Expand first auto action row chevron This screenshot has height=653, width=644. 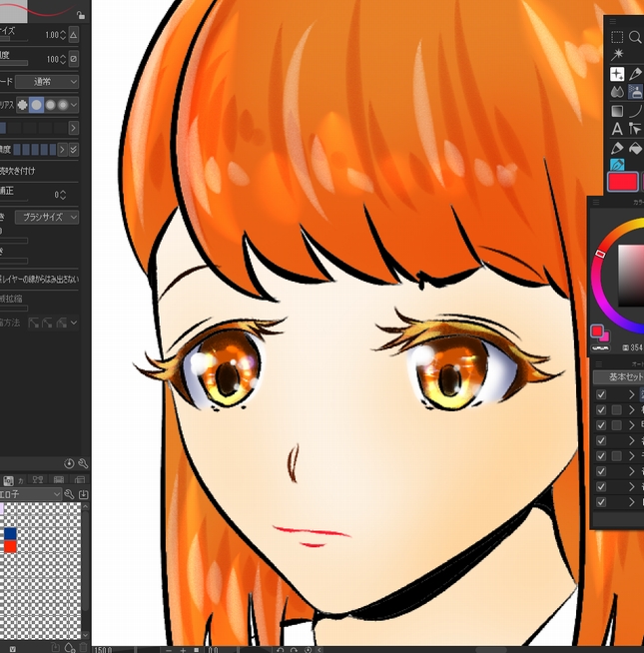[x=631, y=394]
